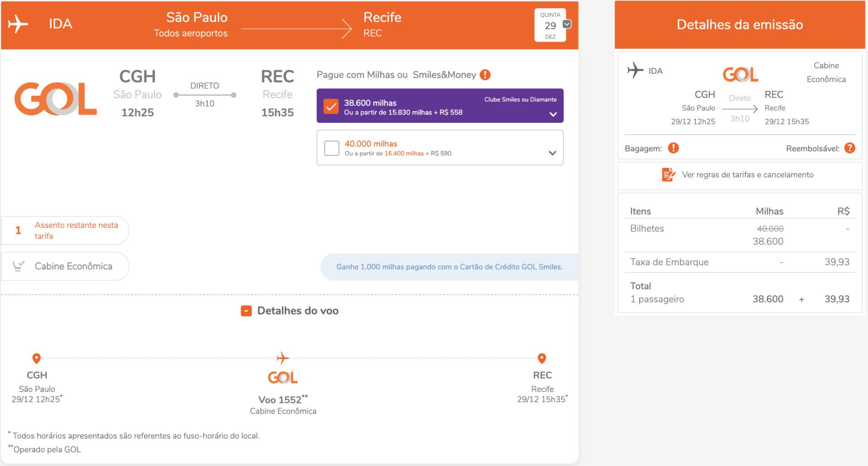Image resolution: width=868 pixels, height=466 pixels.
Task: Click the Detalhes do voo heading
Action: tap(298, 311)
